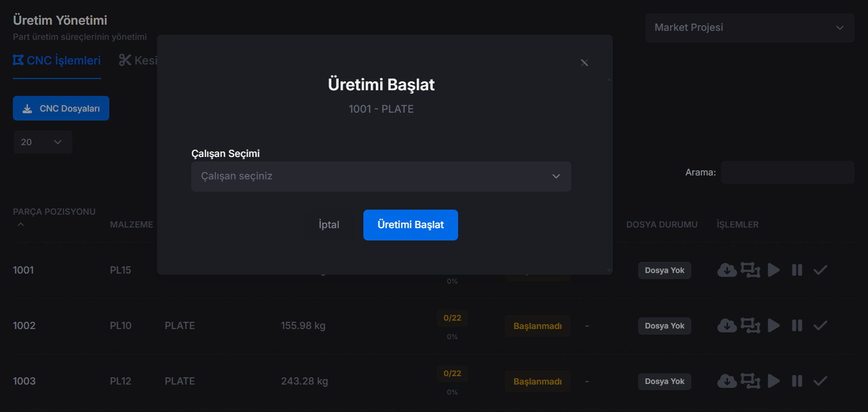868x412 pixels.
Task: Open the Market Projesi project selector
Action: tap(749, 27)
